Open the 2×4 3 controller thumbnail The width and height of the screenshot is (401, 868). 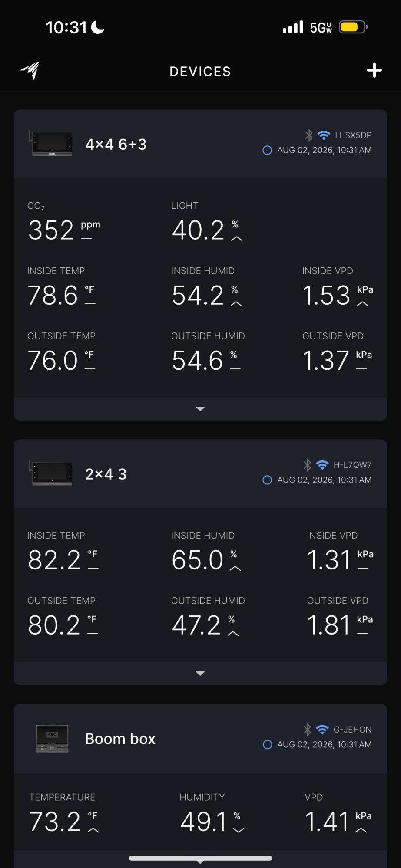51,473
